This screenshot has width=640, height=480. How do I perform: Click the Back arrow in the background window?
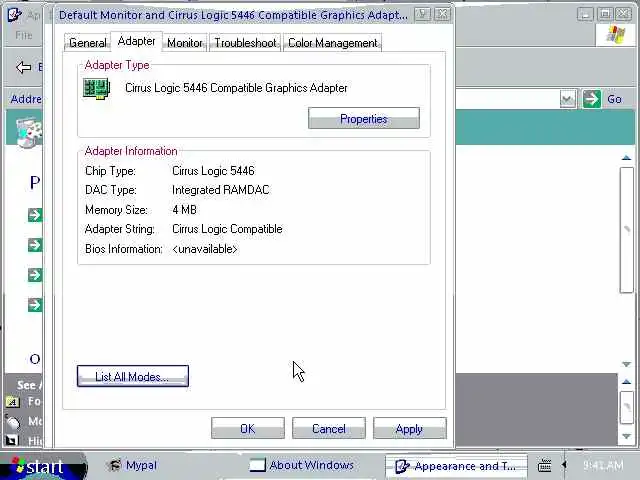[24, 67]
